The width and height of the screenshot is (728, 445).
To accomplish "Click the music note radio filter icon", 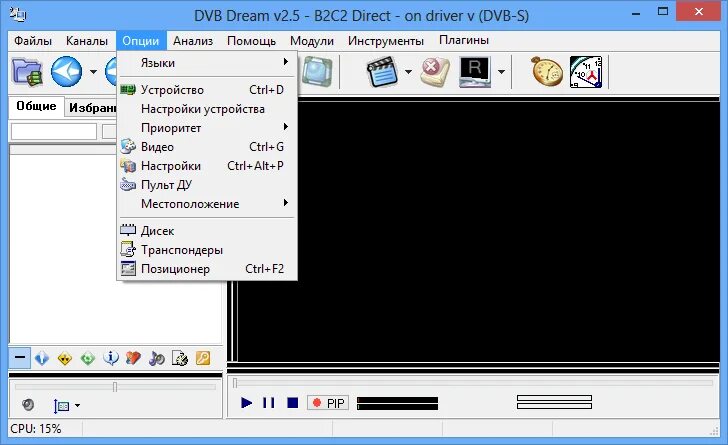I will 156,358.
